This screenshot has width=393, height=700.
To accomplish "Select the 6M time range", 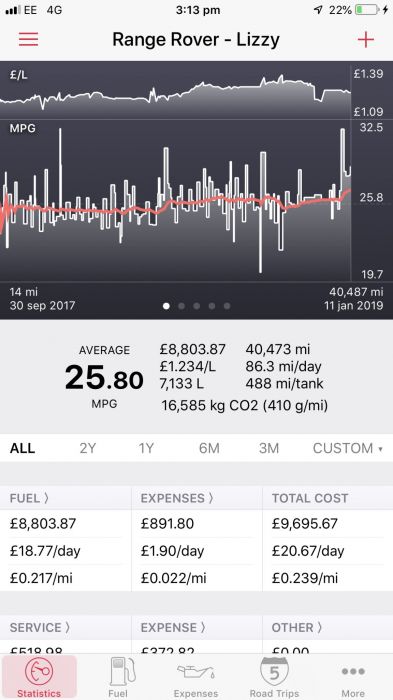I will tap(209, 448).
